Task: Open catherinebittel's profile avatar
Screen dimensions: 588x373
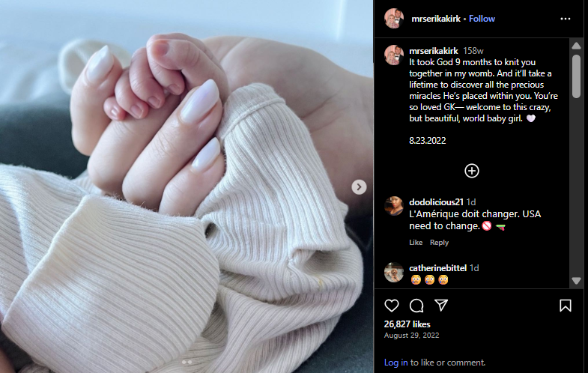Action: click(394, 272)
